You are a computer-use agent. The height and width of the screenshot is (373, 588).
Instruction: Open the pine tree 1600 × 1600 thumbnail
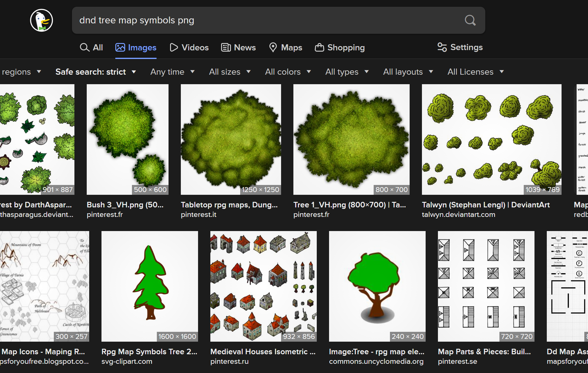(x=150, y=286)
